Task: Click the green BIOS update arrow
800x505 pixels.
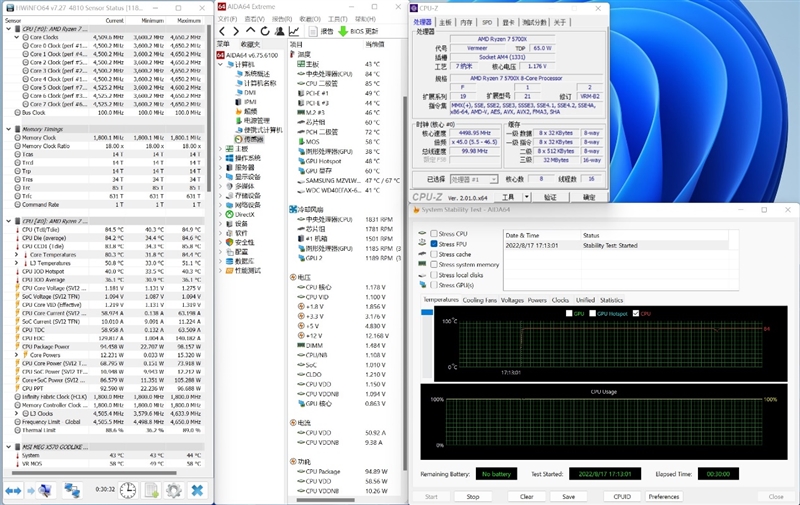Action: [343, 32]
